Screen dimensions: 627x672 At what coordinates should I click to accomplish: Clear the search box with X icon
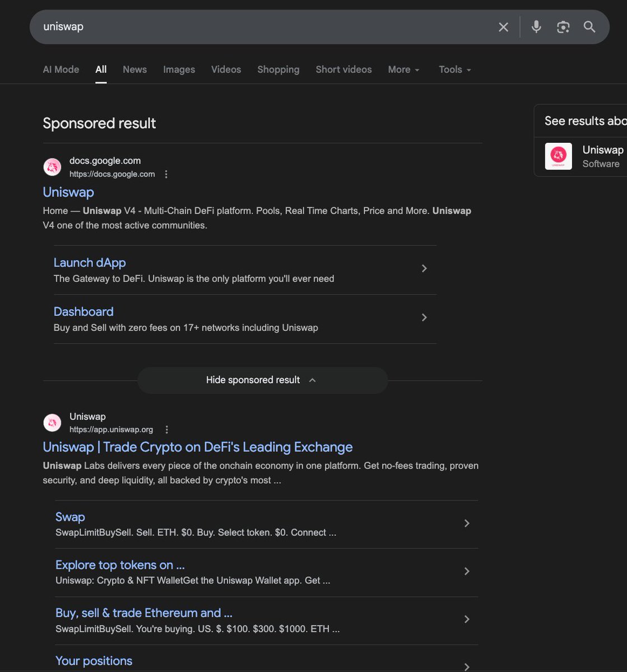[503, 27]
